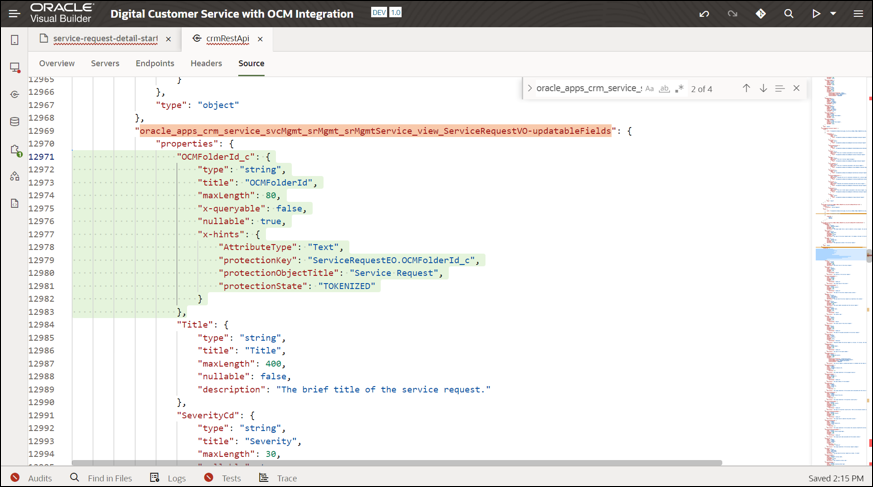Image resolution: width=873 pixels, height=487 pixels.
Task: Click the Tests red status icon
Action: click(x=209, y=478)
